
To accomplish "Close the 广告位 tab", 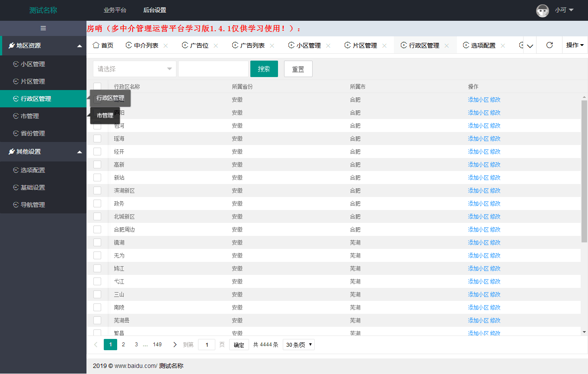I will click(x=216, y=45).
